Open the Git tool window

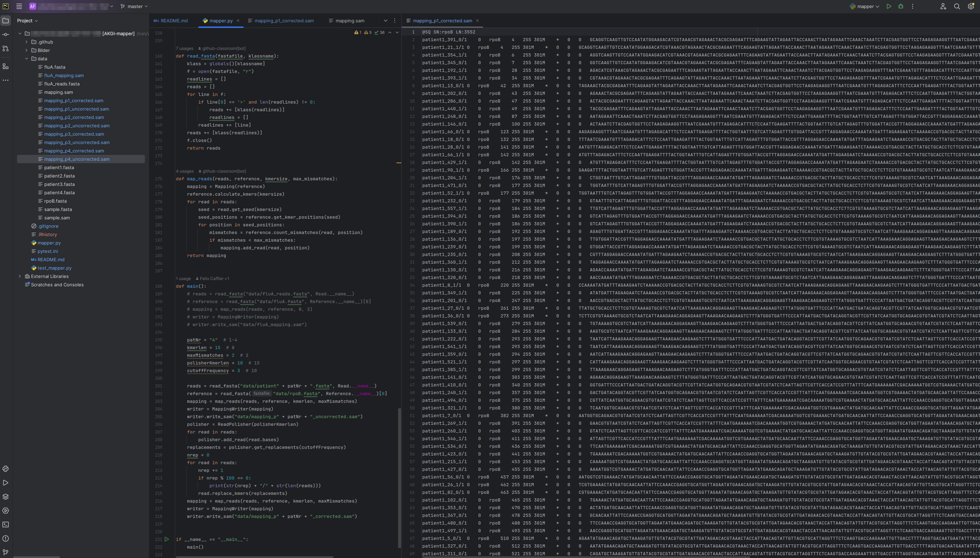tap(5, 552)
